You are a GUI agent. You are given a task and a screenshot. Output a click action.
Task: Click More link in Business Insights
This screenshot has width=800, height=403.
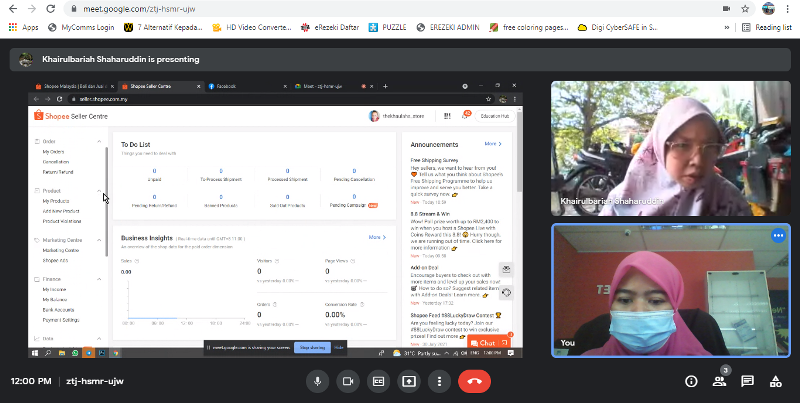tap(377, 237)
